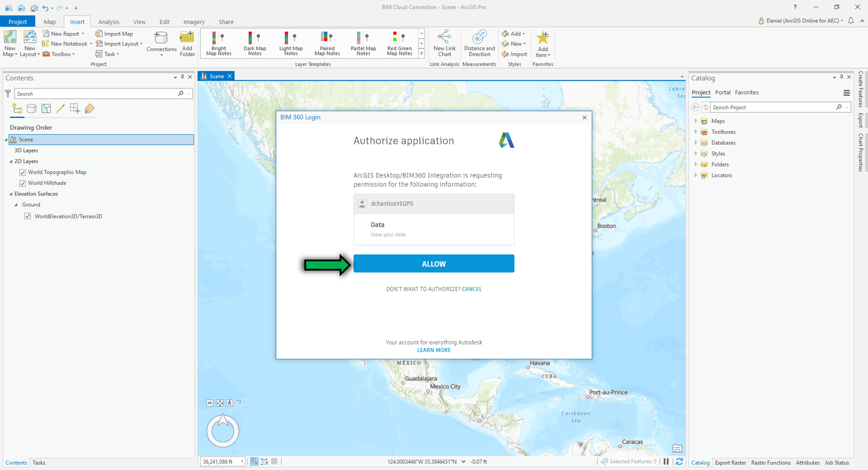Uncheck the World Hillshade layer
Viewport: 868px width, 470px height.
pos(23,183)
